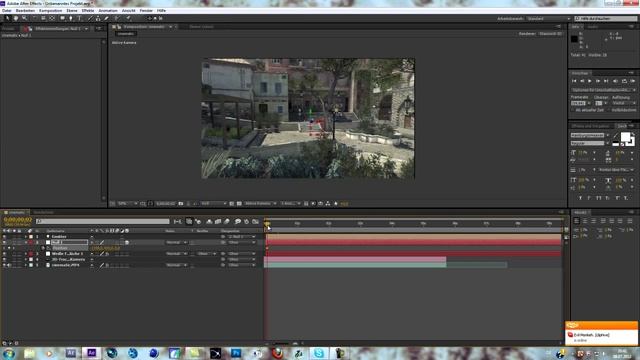Select the Pan Behind anchor tool
Screen dimensions: 640x360
52,18
